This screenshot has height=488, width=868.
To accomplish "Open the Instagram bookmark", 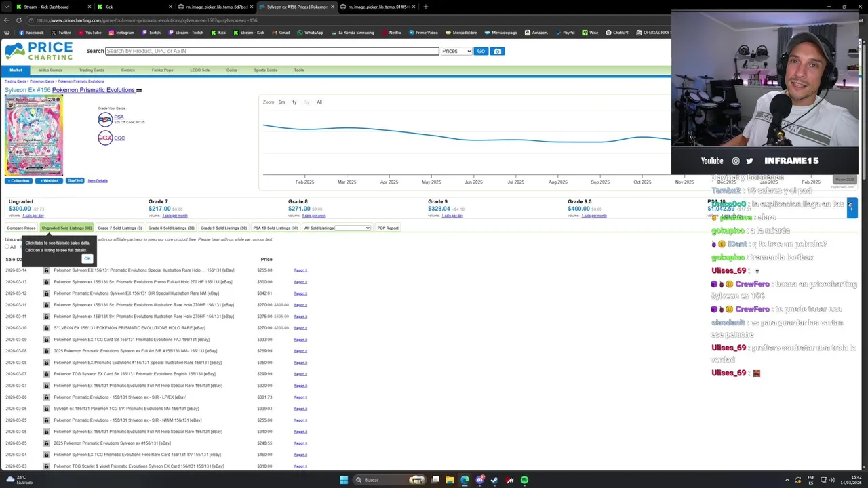I will coord(121,33).
